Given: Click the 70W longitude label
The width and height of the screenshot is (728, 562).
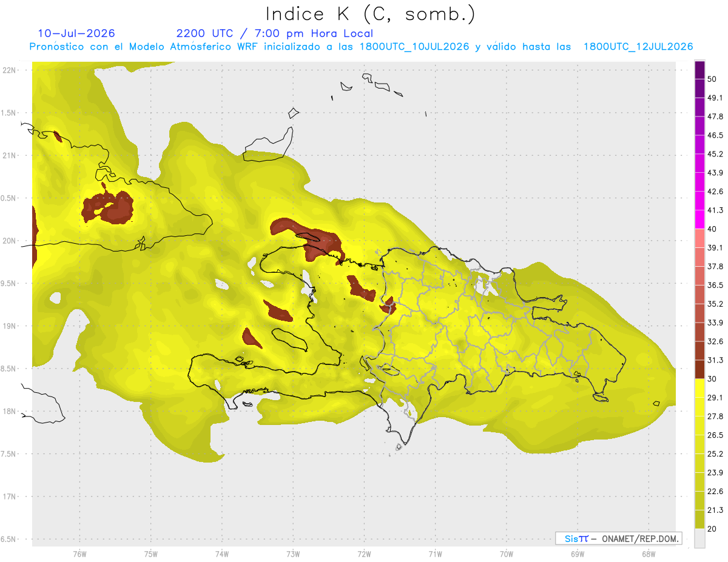Looking at the screenshot, I should point(507,554).
